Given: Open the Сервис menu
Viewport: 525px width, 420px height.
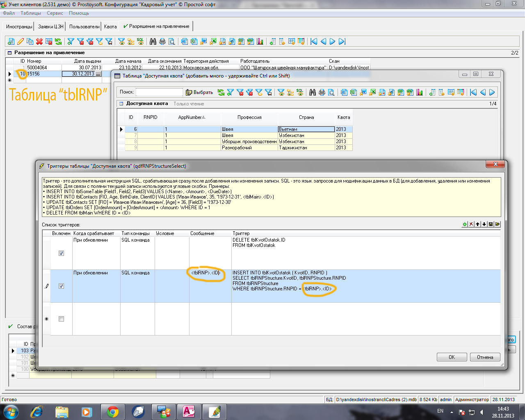Looking at the screenshot, I should [x=55, y=13].
